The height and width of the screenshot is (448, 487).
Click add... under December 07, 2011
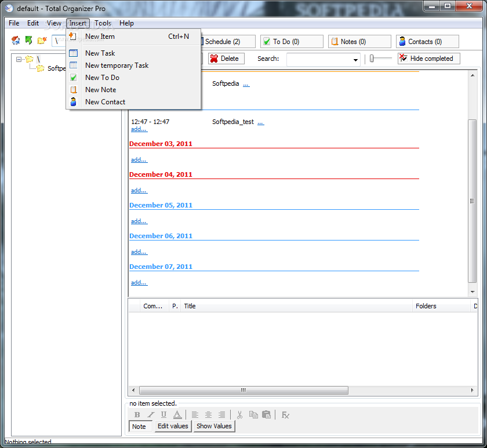coord(139,283)
